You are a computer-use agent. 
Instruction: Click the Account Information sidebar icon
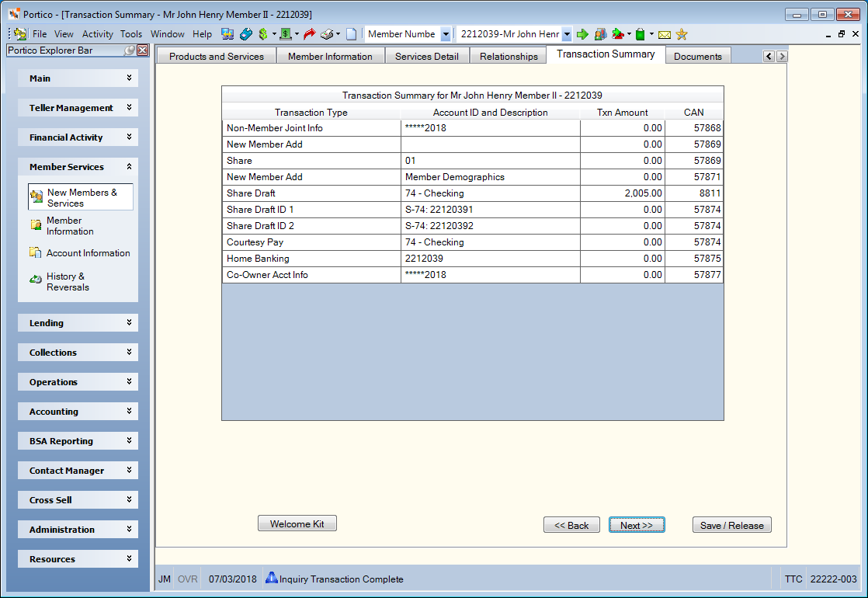[x=36, y=252]
